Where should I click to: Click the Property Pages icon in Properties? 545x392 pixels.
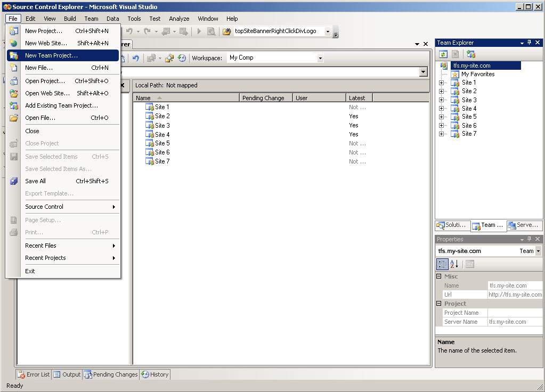pyautogui.click(x=469, y=264)
